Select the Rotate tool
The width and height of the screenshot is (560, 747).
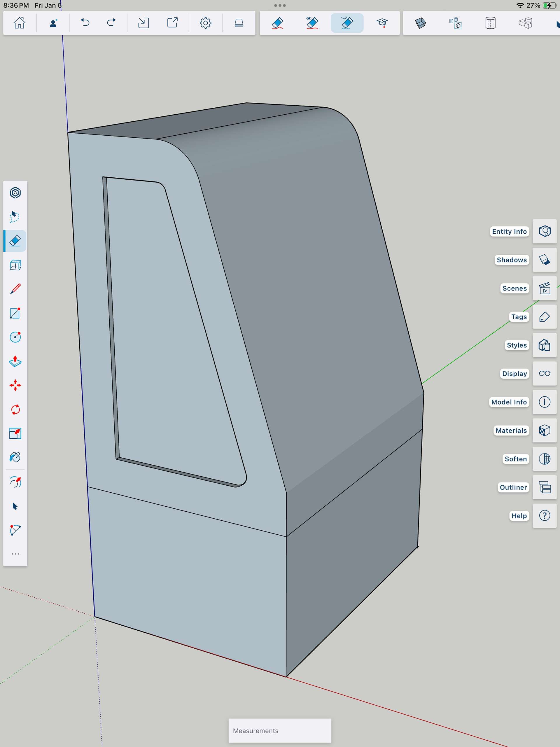click(x=15, y=410)
